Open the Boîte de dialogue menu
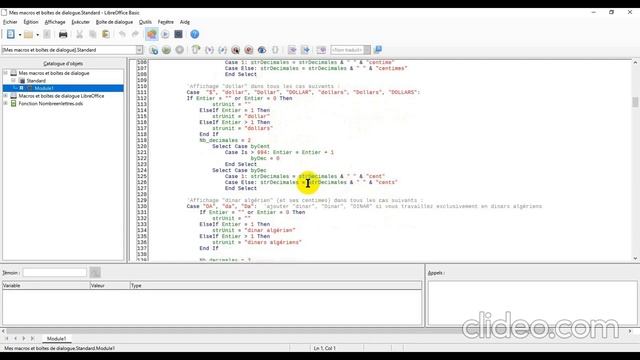 tap(114, 22)
